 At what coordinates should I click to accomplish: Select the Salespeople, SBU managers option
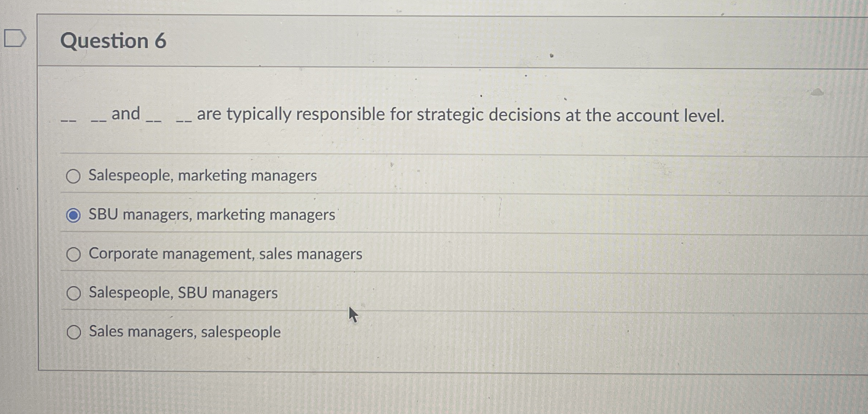coord(74,293)
